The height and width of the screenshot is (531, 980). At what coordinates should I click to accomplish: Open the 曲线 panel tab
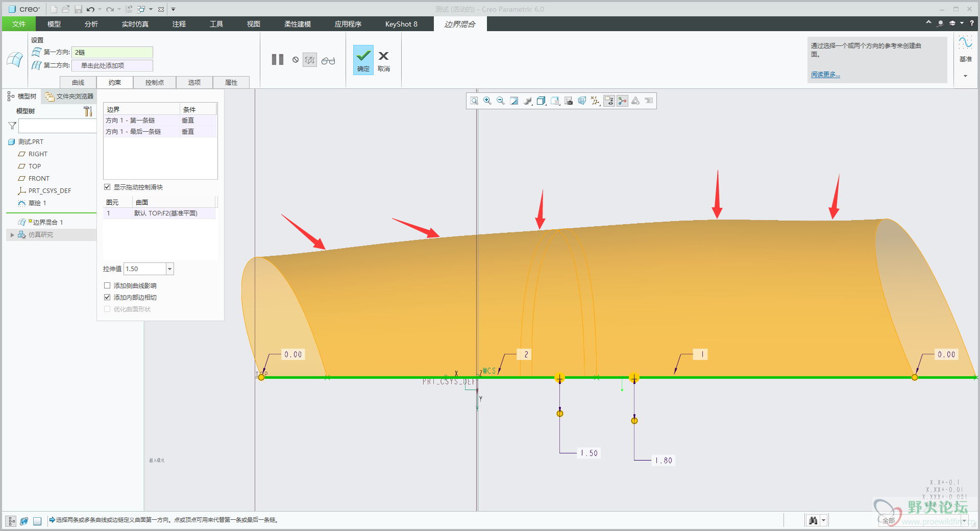[78, 82]
